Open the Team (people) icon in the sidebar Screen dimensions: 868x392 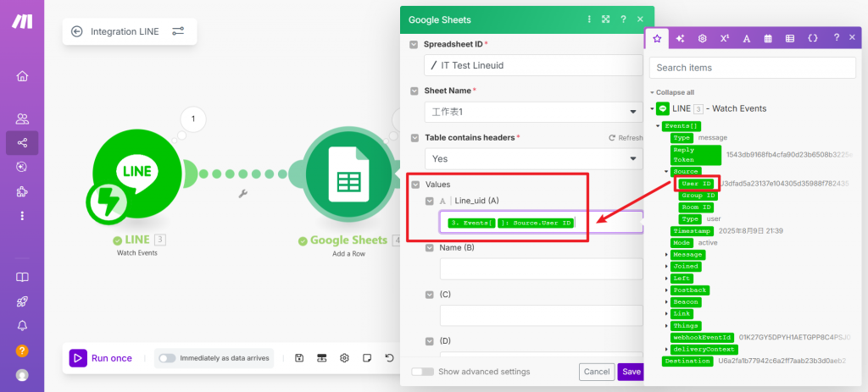22,119
